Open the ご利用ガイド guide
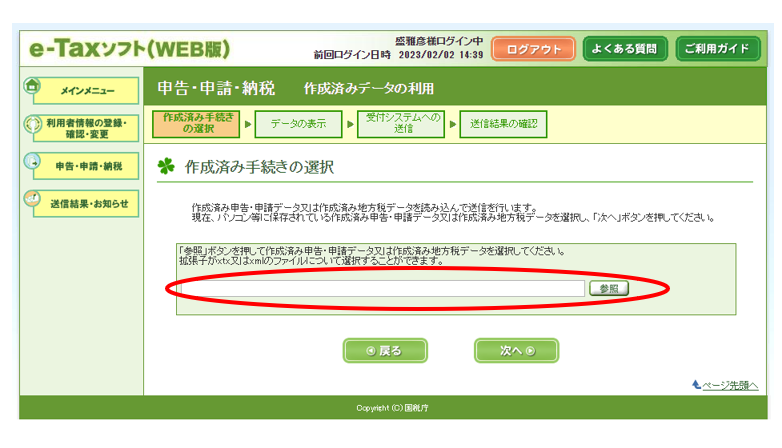Image resolution: width=782 pixels, height=448 pixels. coord(718,49)
